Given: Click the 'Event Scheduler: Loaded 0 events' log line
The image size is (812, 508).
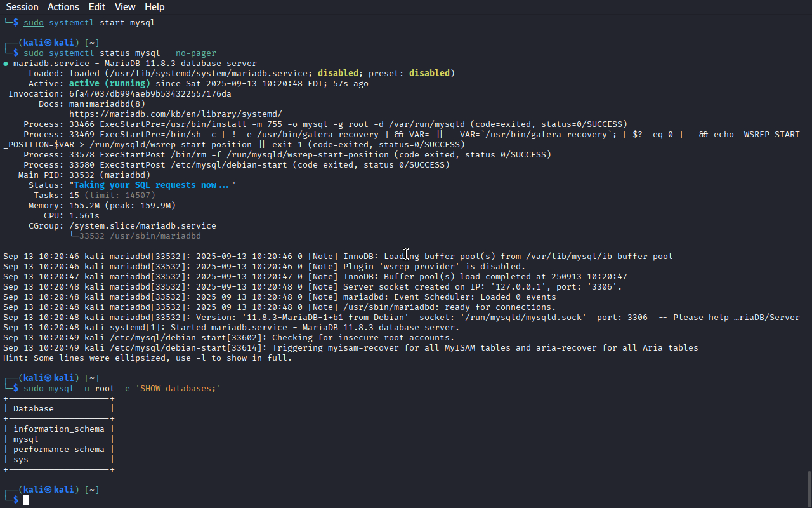Looking at the screenshot, I should point(280,297).
